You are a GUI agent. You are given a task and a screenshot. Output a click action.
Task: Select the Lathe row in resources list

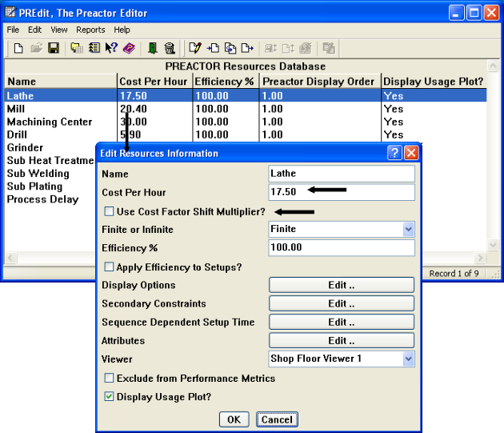(x=246, y=95)
